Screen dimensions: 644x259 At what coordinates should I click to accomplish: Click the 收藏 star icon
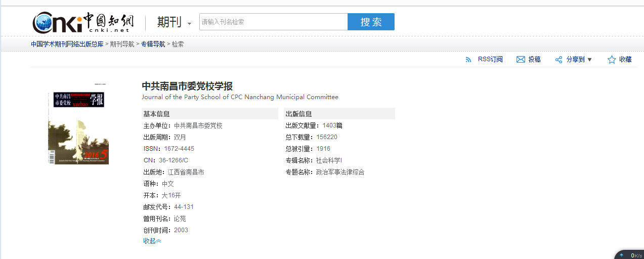[612, 60]
